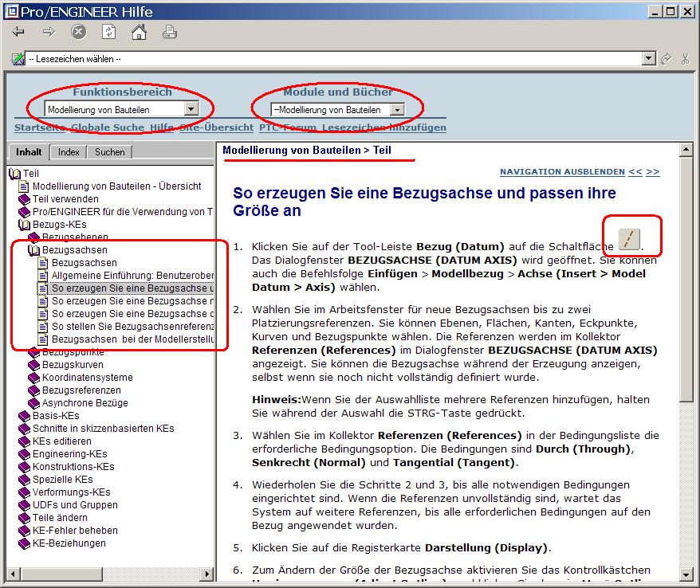Click the Bezugsachse tool button image
The height and width of the screenshot is (588, 700).
630,239
